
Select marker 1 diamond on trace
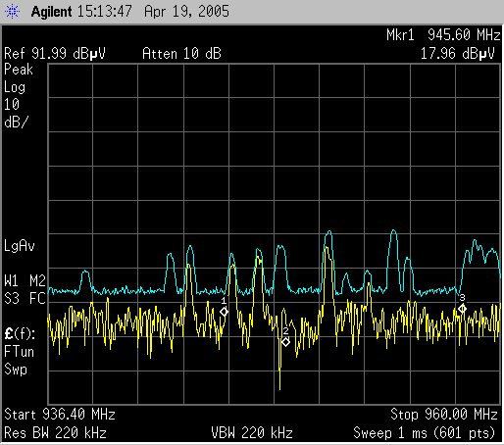pyautogui.click(x=224, y=312)
